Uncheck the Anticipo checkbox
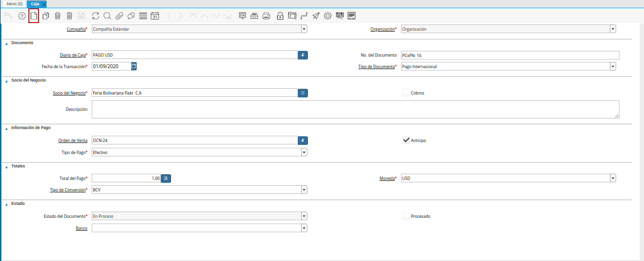This screenshot has width=644, height=261. (406, 140)
